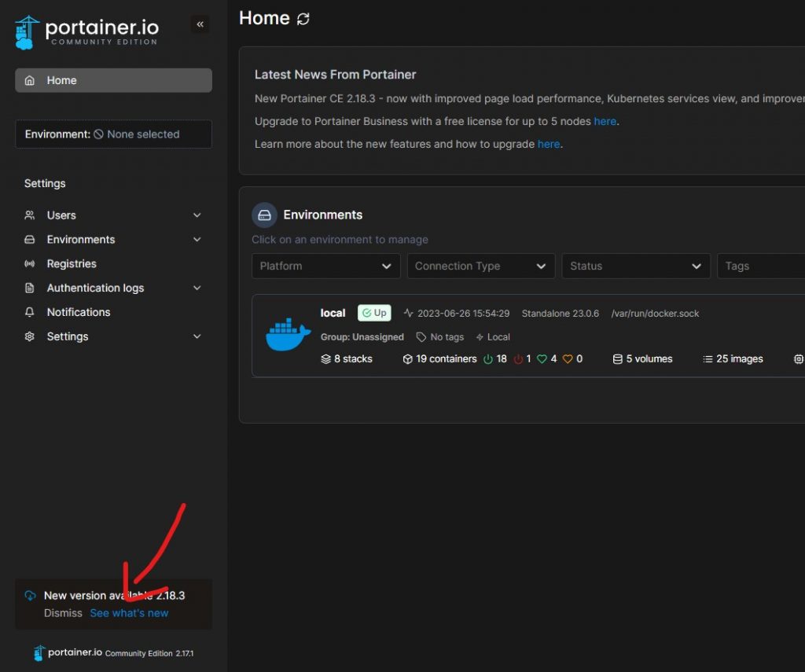Collapse the sidebar with double-chevron button
Image resolution: width=805 pixels, height=672 pixels.
200,24
